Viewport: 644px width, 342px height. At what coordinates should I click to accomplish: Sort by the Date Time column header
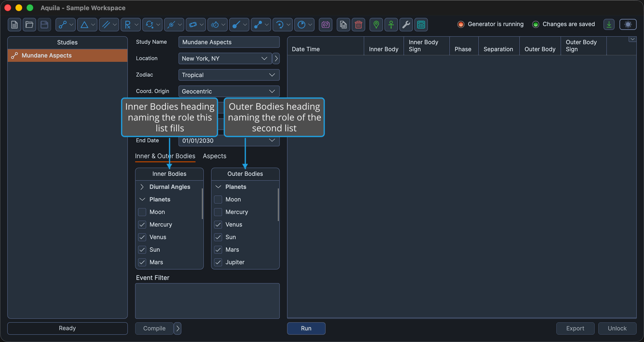coord(326,46)
